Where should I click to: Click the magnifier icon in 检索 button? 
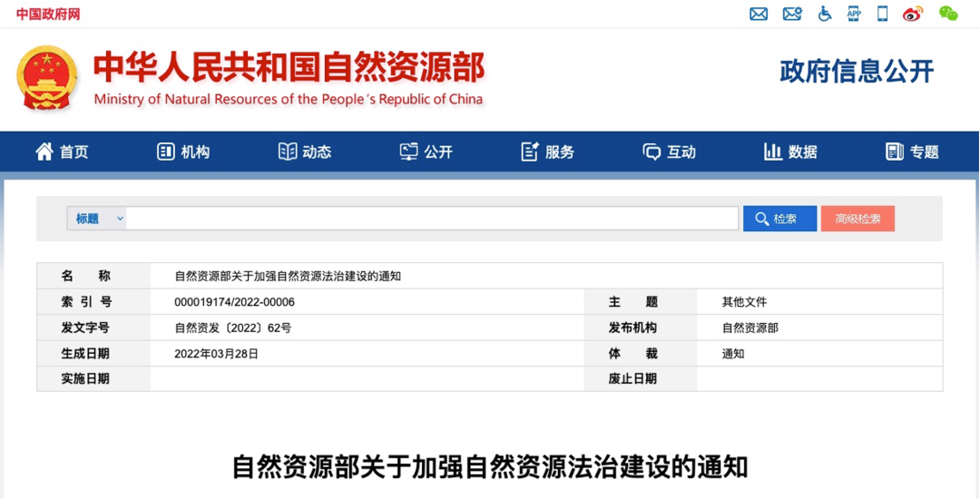(x=762, y=220)
